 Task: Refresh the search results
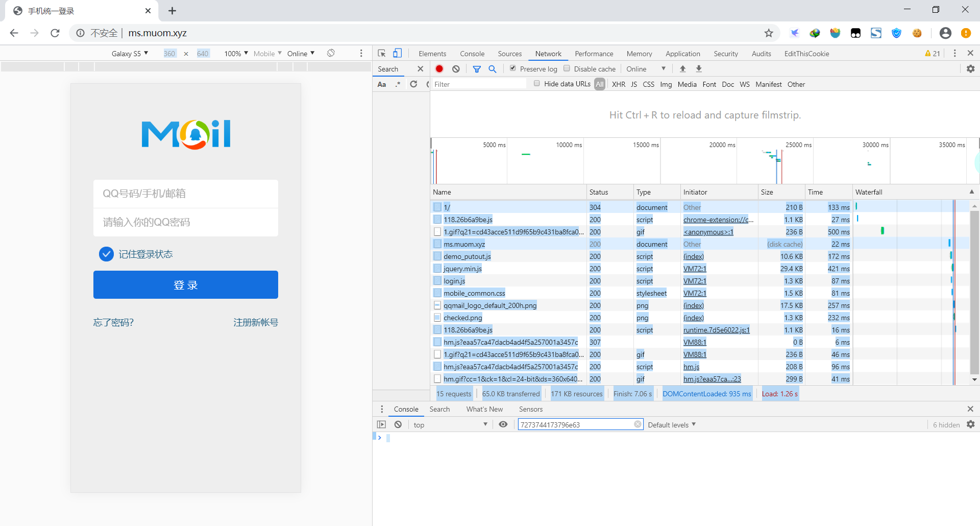pyautogui.click(x=413, y=84)
